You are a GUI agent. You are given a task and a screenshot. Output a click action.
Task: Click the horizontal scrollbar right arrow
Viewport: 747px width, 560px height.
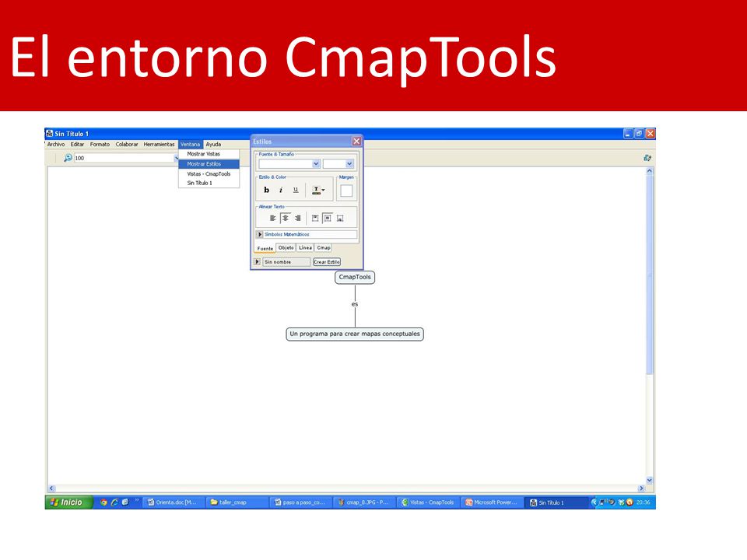[641, 488]
